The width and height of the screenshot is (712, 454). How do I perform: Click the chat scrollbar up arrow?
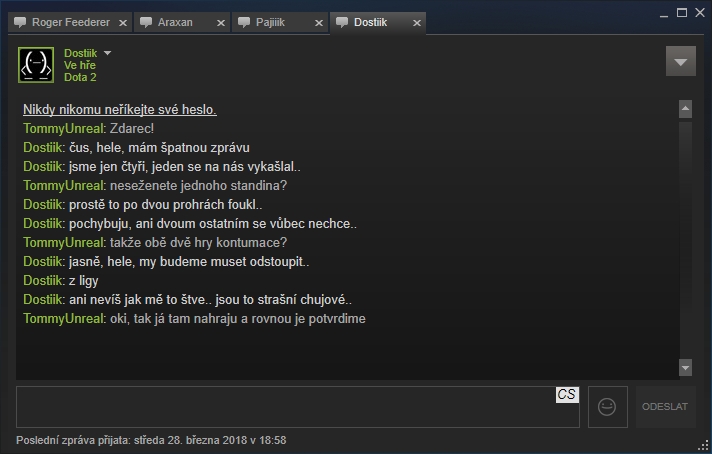pyautogui.click(x=686, y=109)
